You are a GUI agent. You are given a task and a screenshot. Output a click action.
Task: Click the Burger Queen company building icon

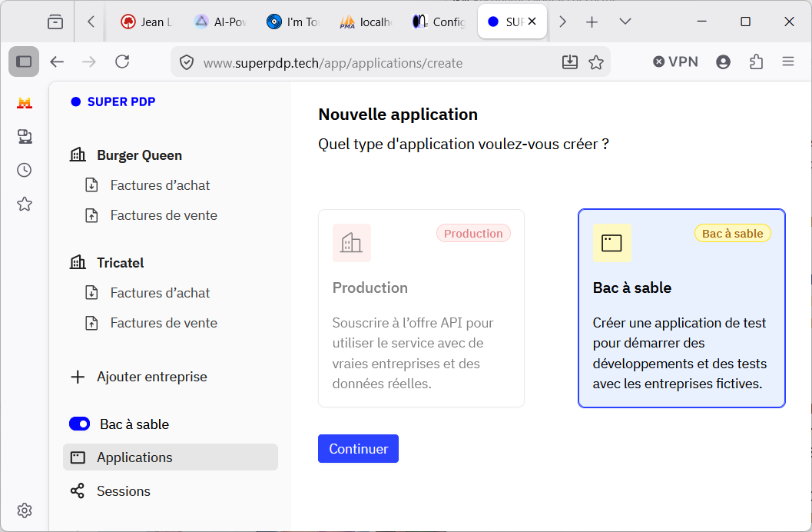click(78, 155)
